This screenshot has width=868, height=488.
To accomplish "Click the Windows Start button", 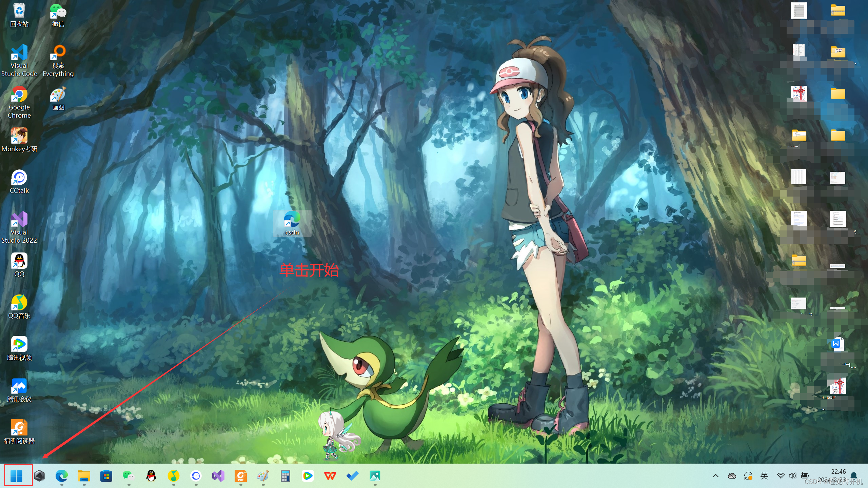I will pos(16,476).
